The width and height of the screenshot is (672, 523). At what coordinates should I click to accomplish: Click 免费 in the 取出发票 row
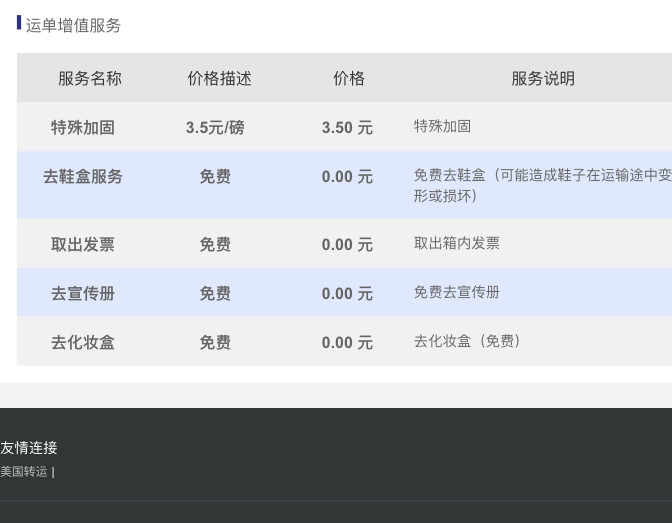click(x=215, y=244)
